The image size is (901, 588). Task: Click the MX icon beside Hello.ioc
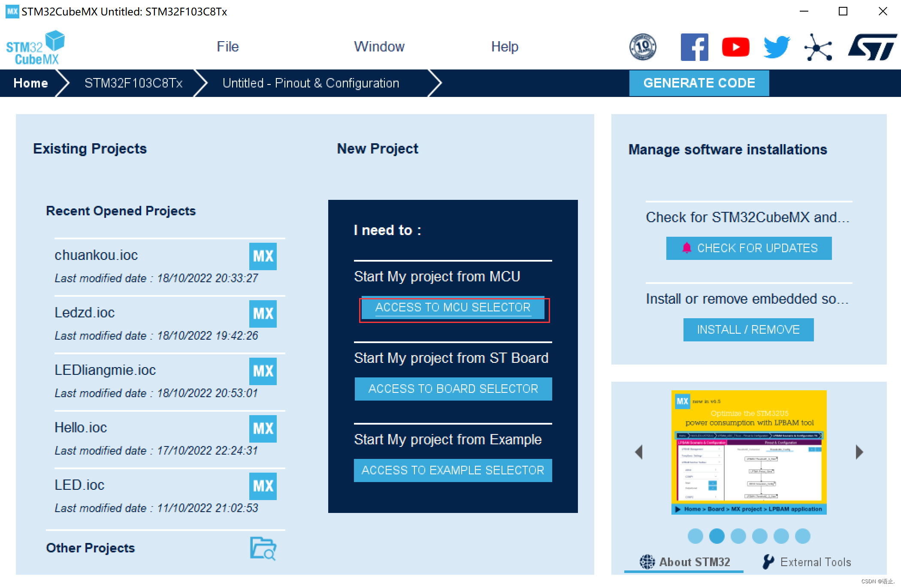click(x=263, y=429)
